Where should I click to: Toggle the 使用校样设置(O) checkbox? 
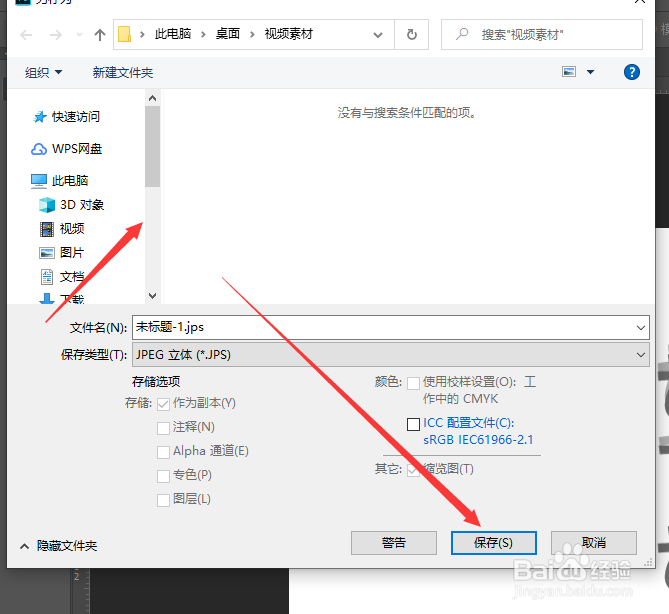pos(413,383)
